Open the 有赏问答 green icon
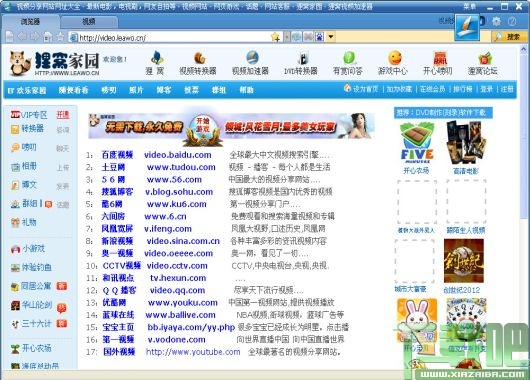The width and height of the screenshot is (530, 380). point(349,58)
